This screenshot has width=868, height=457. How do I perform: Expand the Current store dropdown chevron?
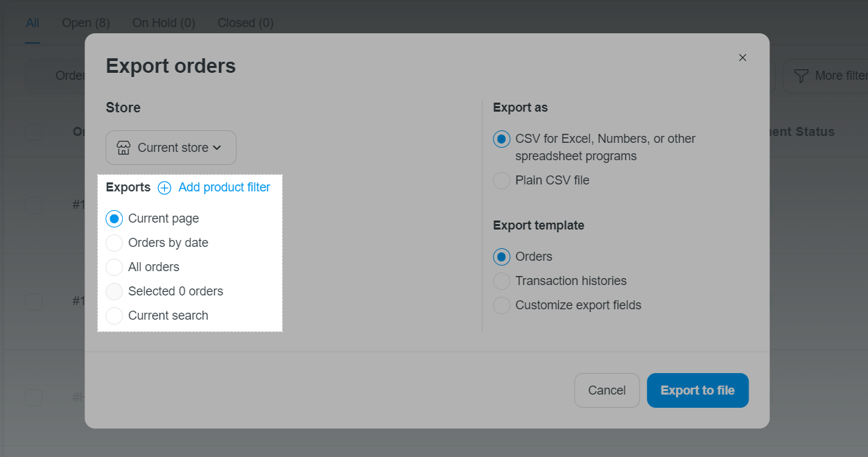[217, 148]
